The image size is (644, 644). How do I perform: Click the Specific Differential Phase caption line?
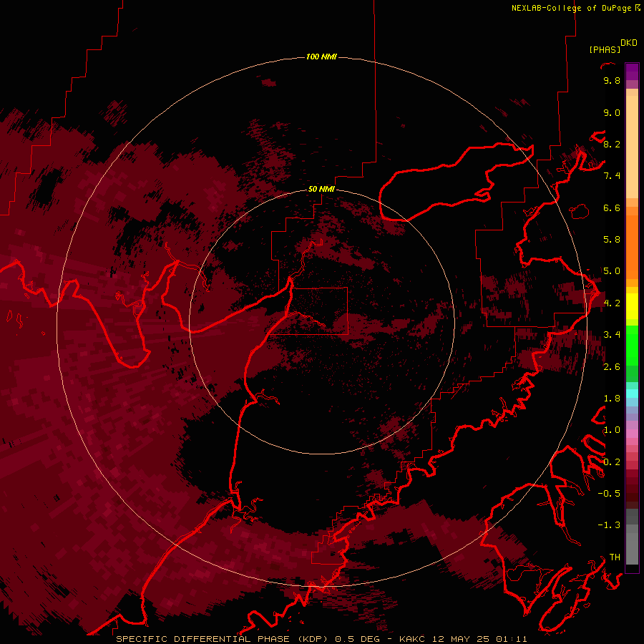tap(321, 639)
